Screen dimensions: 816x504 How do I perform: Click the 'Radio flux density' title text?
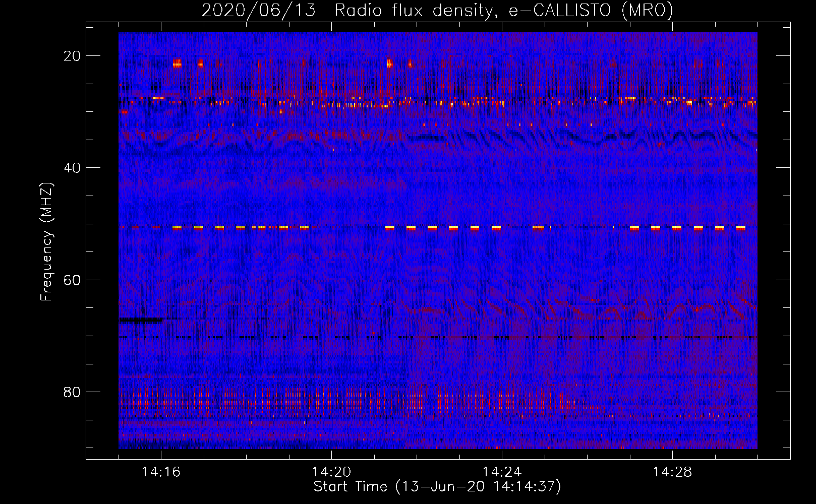coord(413,11)
